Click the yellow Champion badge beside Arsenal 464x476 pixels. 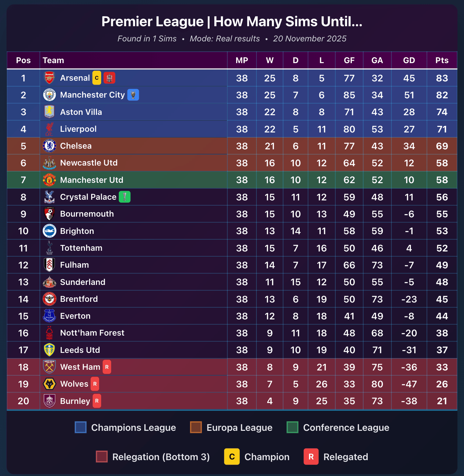[97, 78]
